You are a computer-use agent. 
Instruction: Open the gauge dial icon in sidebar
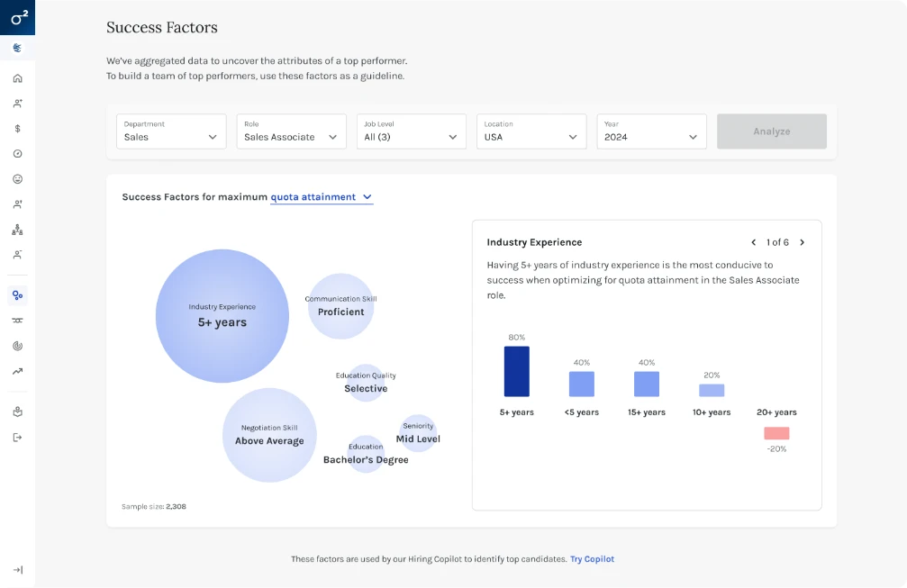[x=17, y=154]
